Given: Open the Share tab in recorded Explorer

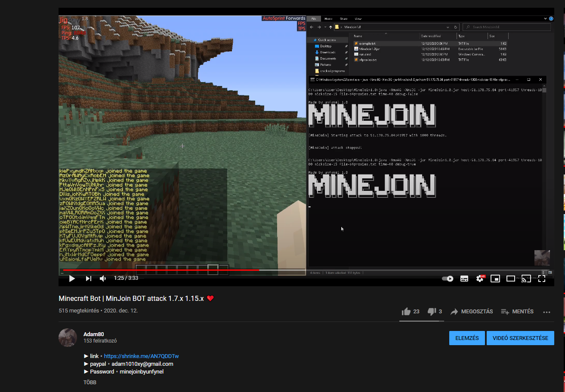Looking at the screenshot, I should (343, 19).
